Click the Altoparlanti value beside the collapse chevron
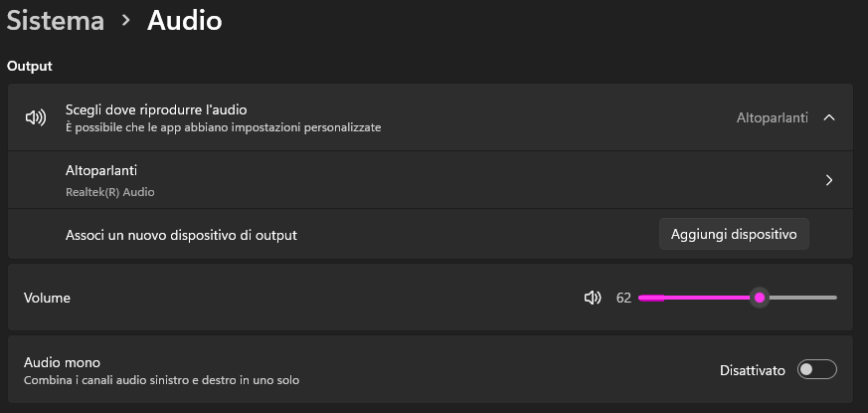 pos(773,117)
